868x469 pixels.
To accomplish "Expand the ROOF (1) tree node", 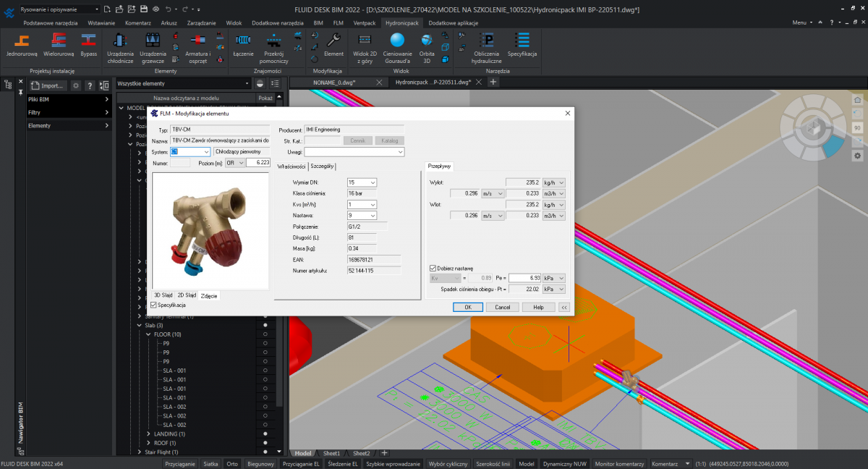I will (x=149, y=443).
